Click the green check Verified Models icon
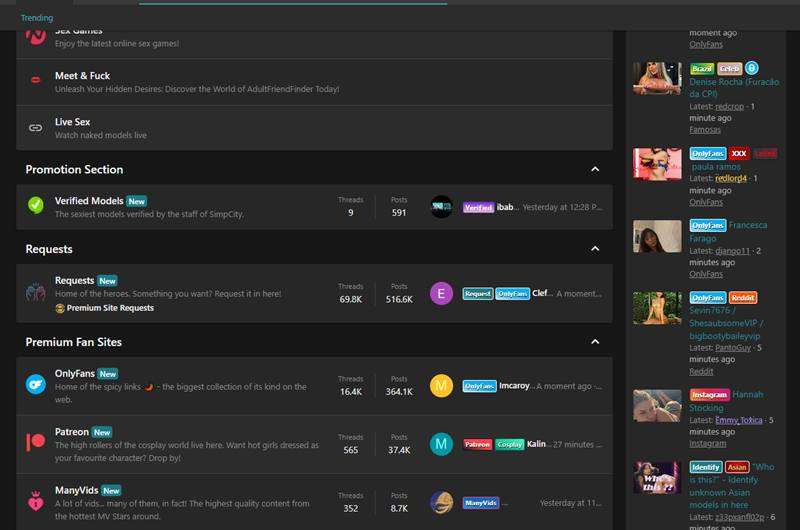 36,205
